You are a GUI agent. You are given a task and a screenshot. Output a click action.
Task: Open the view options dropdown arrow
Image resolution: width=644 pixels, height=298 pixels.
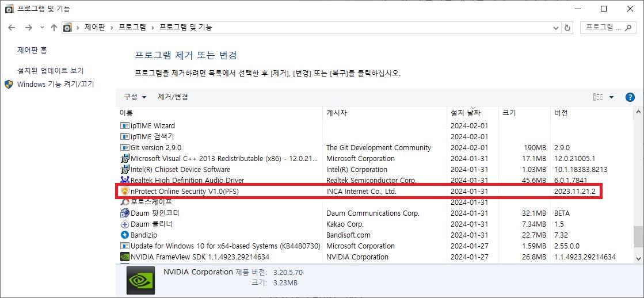pos(611,97)
